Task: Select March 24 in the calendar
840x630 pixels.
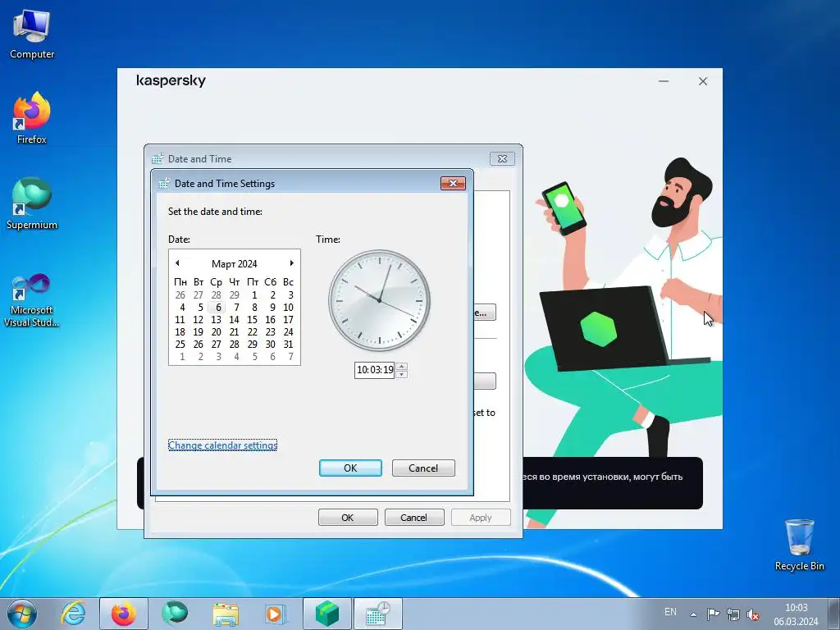Action: click(288, 331)
